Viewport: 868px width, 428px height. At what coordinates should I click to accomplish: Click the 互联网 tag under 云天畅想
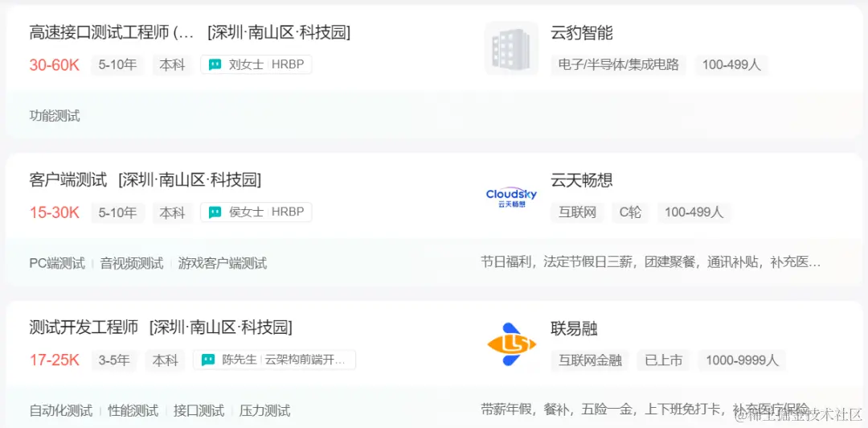pyautogui.click(x=577, y=212)
